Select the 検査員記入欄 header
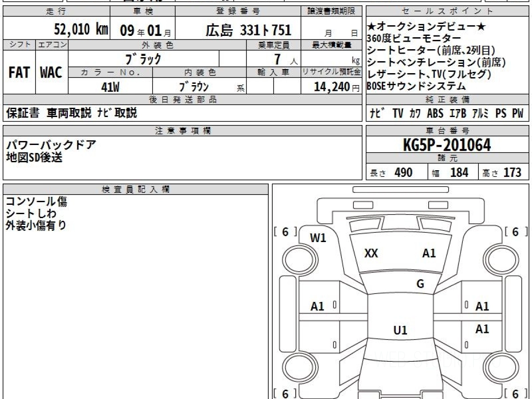Viewport: 532px width, 399px height. (136, 189)
